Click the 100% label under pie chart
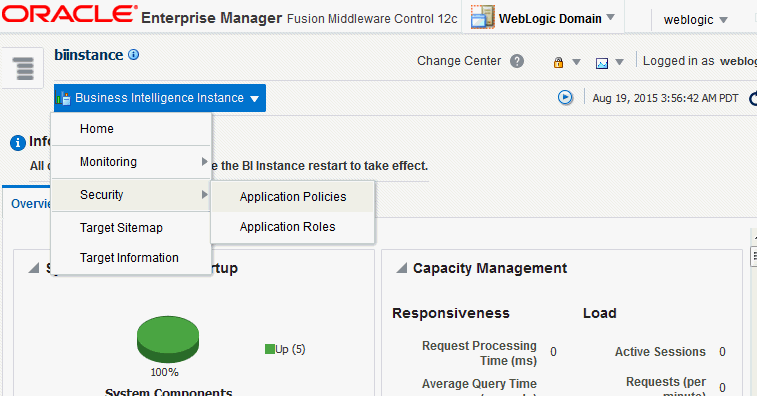The image size is (757, 396). tap(164, 372)
